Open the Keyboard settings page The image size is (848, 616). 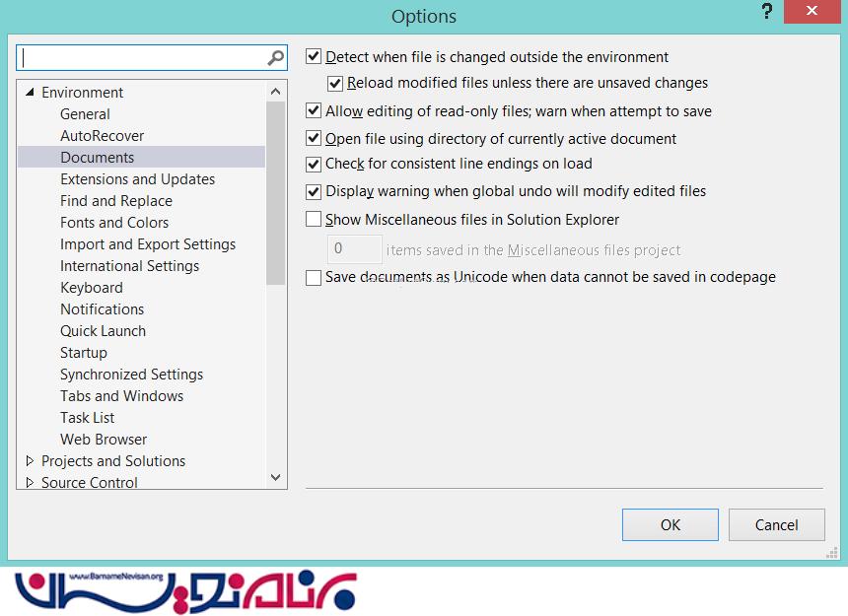point(92,288)
